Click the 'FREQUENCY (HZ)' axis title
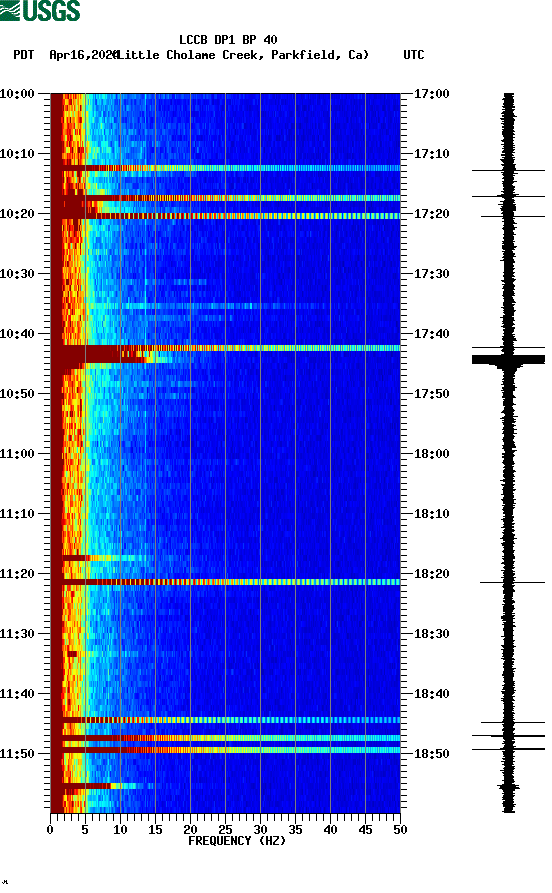 tap(237, 841)
